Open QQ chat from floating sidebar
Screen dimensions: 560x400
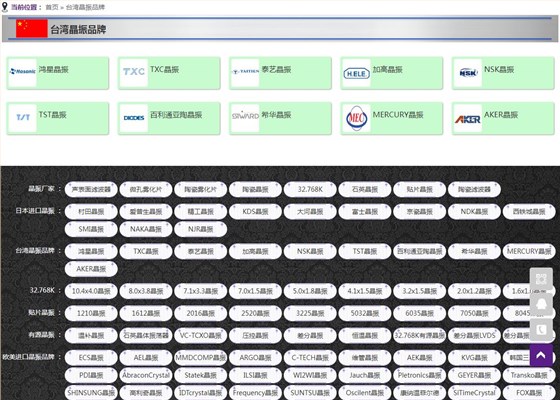click(541, 304)
